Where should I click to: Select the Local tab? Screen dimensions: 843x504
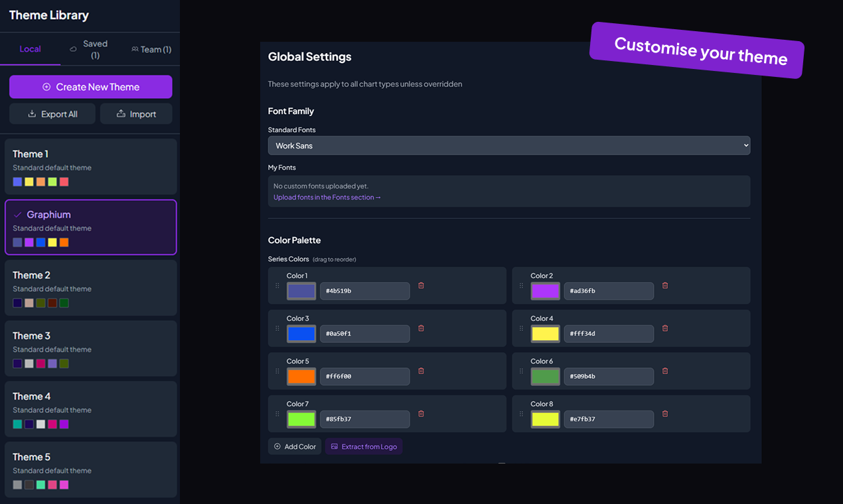point(30,48)
